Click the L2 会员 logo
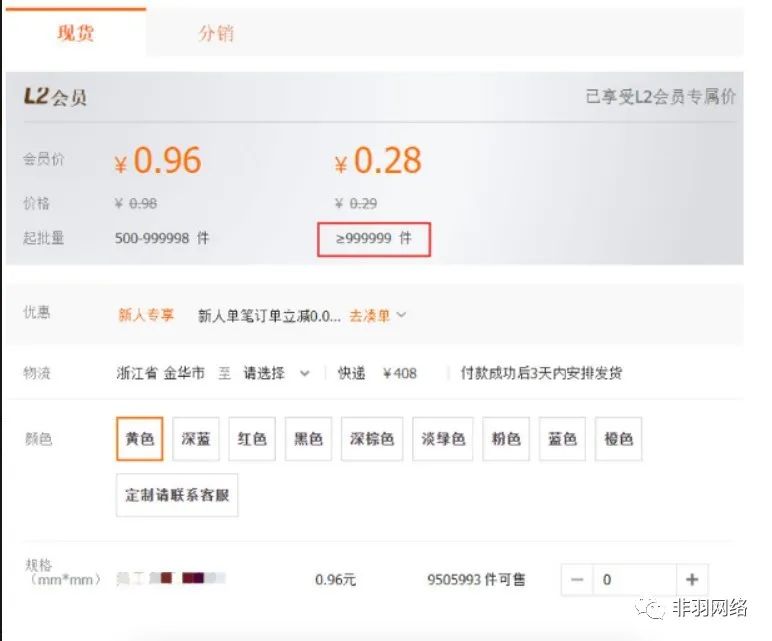 [x=56, y=97]
